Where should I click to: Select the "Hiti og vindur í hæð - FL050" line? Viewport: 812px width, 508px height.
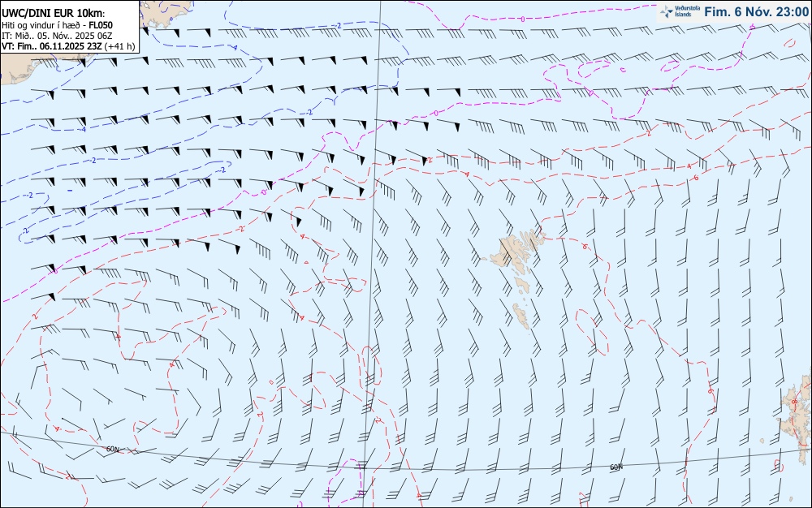(x=57, y=25)
